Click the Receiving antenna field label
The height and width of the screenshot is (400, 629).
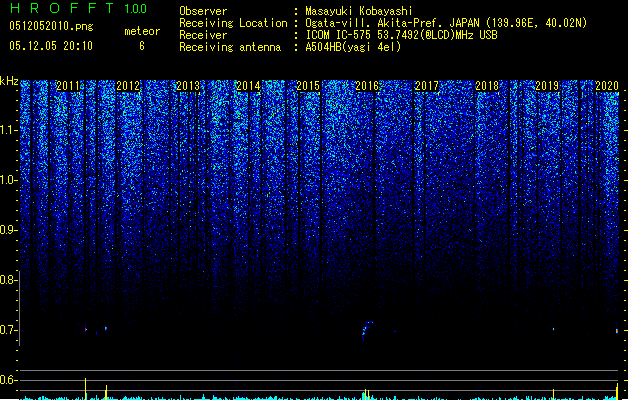tap(230, 47)
